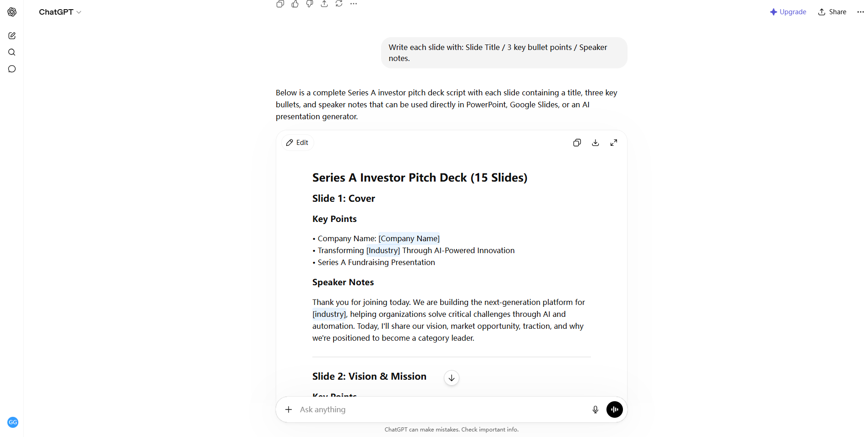The image size is (868, 437).
Task: Start a new chat with the compose icon
Action: pyautogui.click(x=12, y=36)
